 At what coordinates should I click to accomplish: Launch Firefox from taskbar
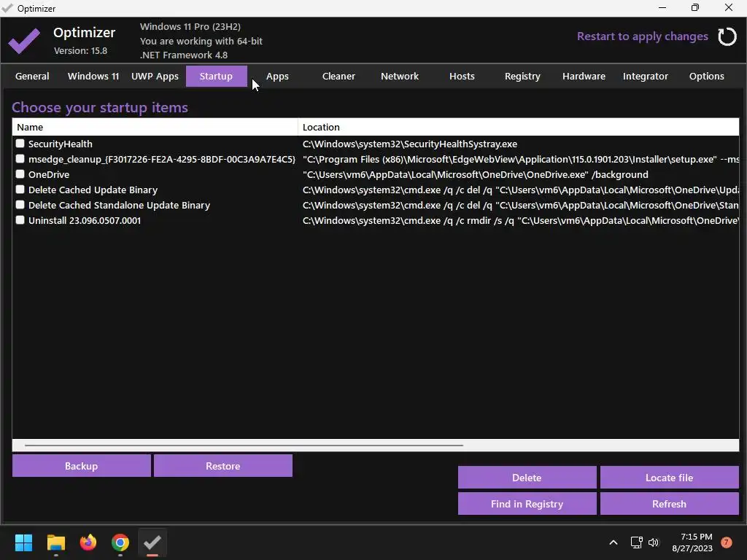point(88,542)
